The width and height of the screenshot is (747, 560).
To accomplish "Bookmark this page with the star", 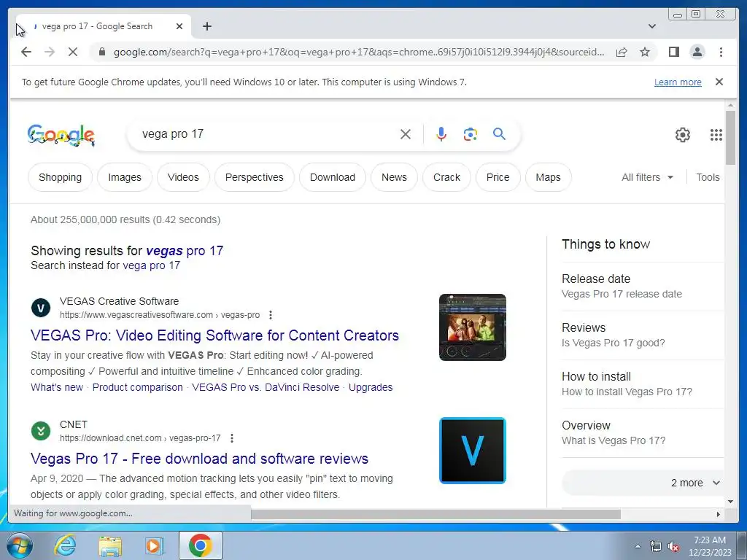I will click(x=645, y=52).
